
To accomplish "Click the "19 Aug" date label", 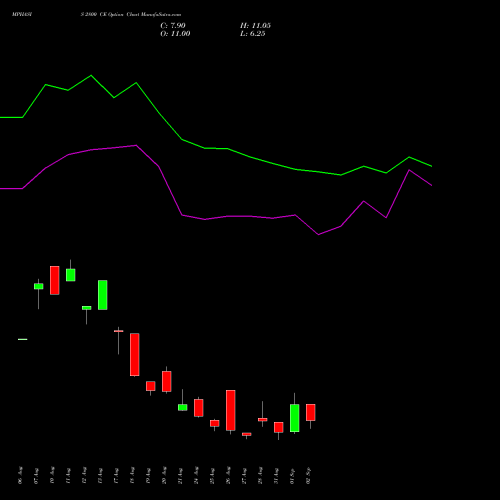I will [x=148, y=476].
